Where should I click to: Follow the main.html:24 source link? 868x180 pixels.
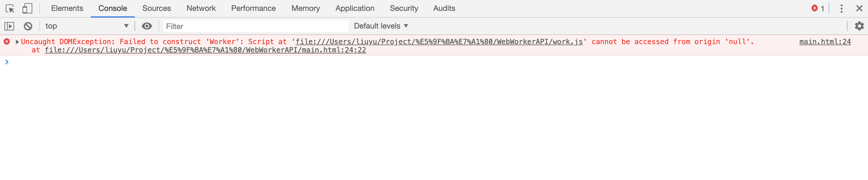(825, 41)
